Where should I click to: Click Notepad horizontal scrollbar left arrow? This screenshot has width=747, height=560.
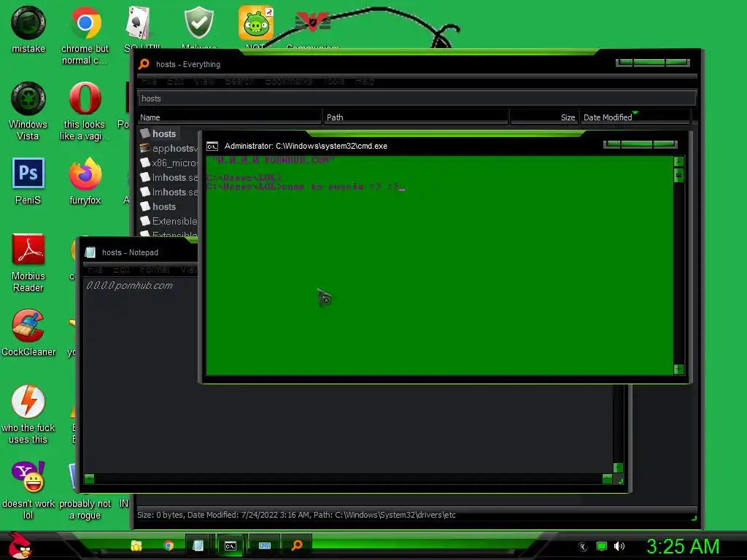(x=89, y=478)
